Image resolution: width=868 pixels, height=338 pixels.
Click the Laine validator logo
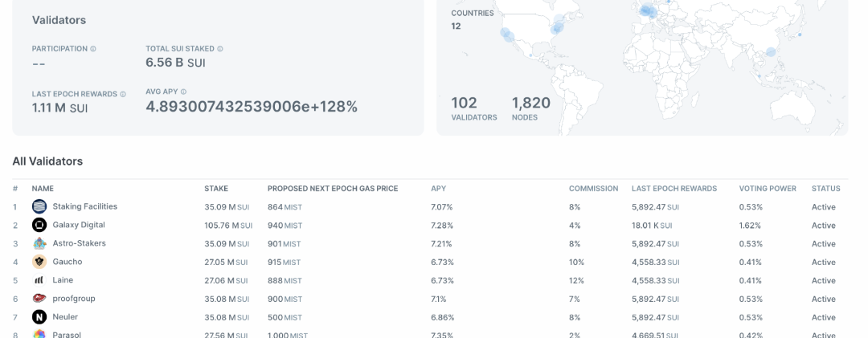pyautogui.click(x=39, y=280)
